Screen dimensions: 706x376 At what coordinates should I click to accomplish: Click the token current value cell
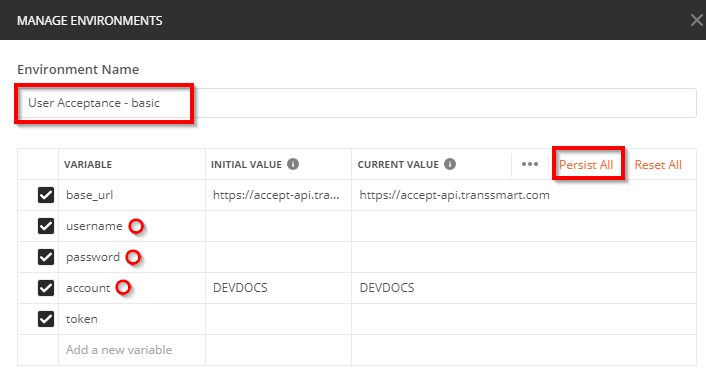coord(524,319)
